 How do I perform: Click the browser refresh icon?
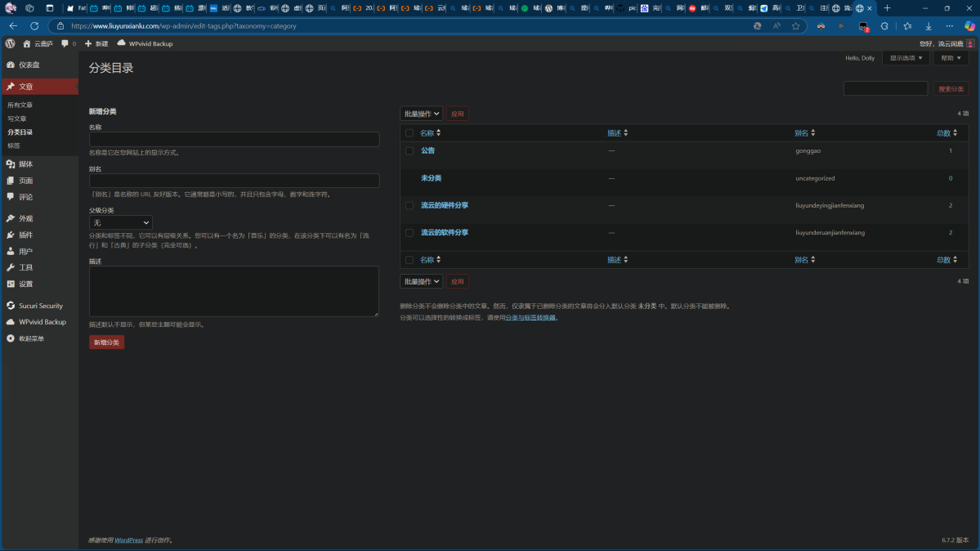point(34,26)
